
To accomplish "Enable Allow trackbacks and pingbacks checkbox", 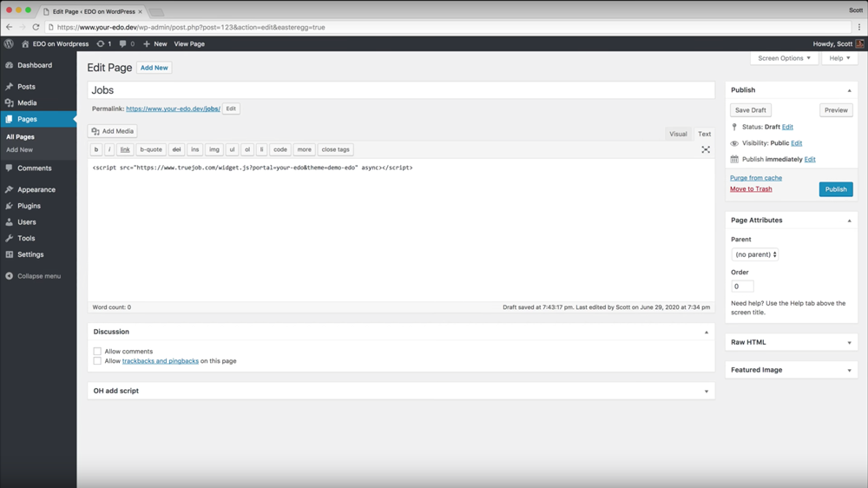I will pyautogui.click(x=97, y=360).
